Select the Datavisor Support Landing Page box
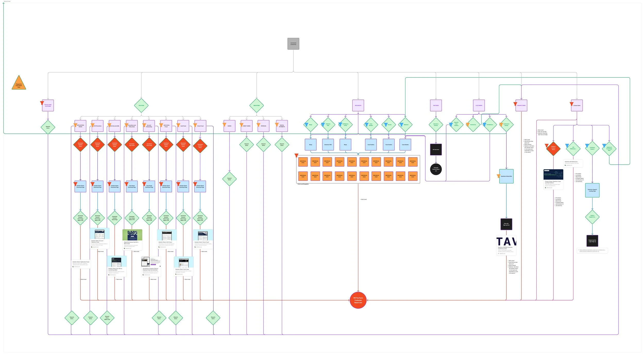 point(592,190)
